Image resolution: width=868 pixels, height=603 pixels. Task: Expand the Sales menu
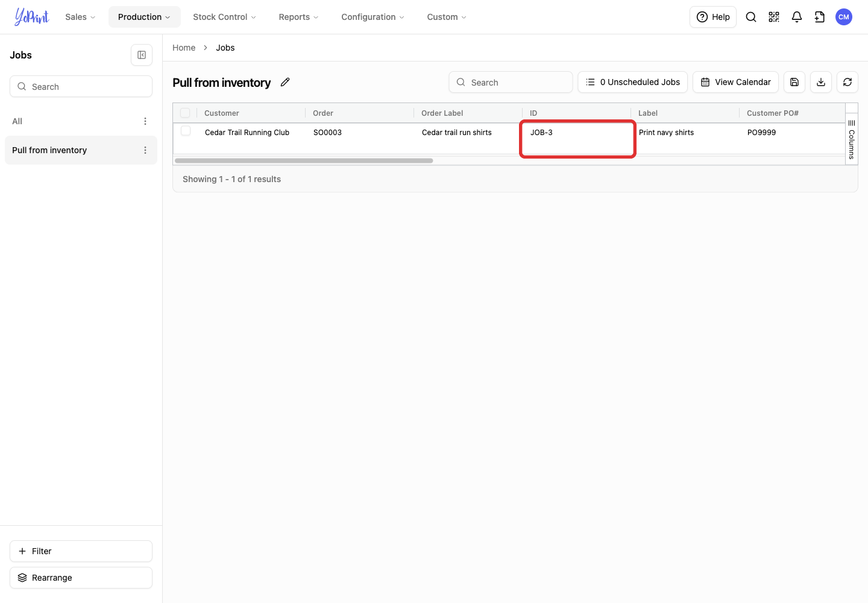coord(80,17)
